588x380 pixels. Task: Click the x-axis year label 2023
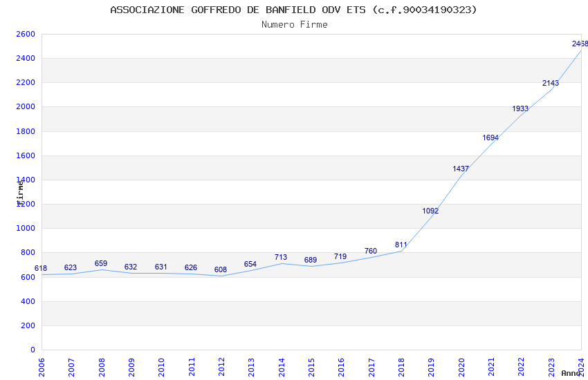pos(551,367)
